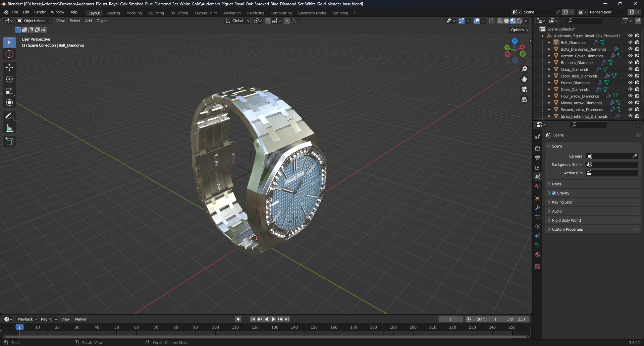
Task: Switch to UV Editing workspace tab
Action: coord(179,13)
